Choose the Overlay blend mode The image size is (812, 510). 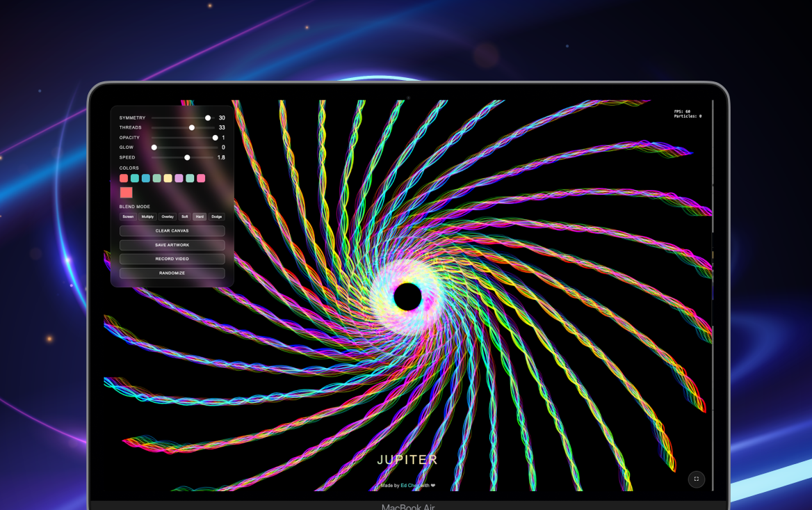pyautogui.click(x=168, y=217)
